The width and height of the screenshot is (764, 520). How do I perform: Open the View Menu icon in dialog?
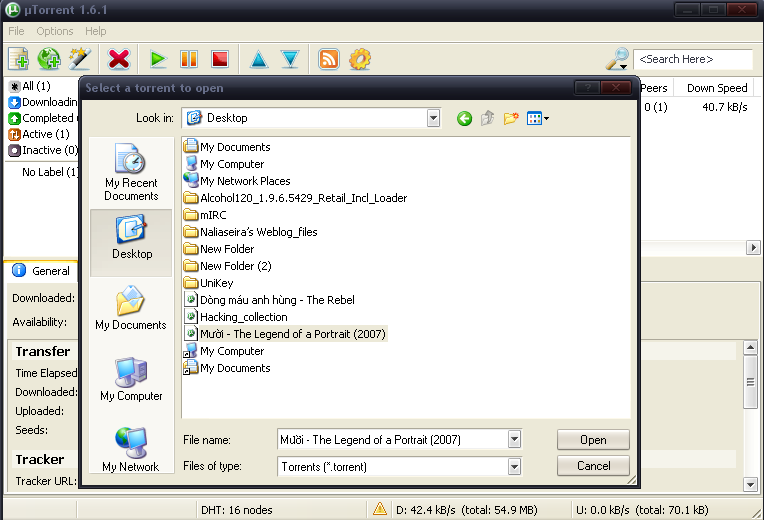click(538, 118)
